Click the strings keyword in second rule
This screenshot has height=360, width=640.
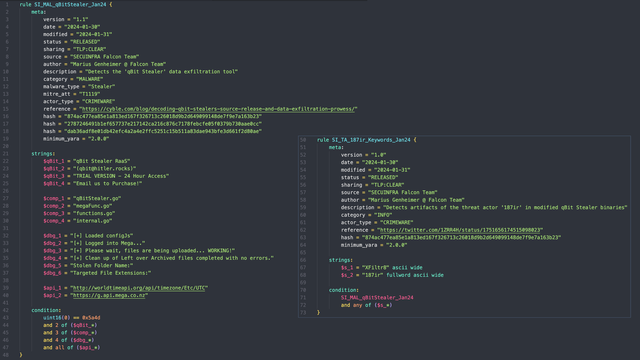[341, 260]
